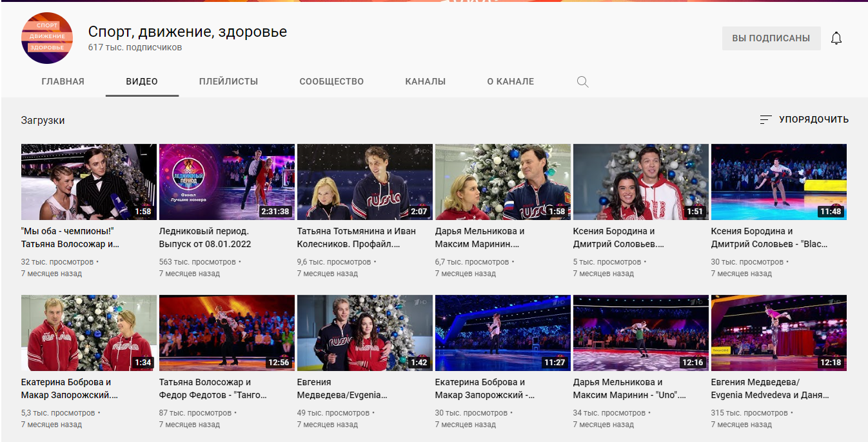Play the 12:18 Medvedeva video thumbnail
This screenshot has width=868, height=442.
778,333
